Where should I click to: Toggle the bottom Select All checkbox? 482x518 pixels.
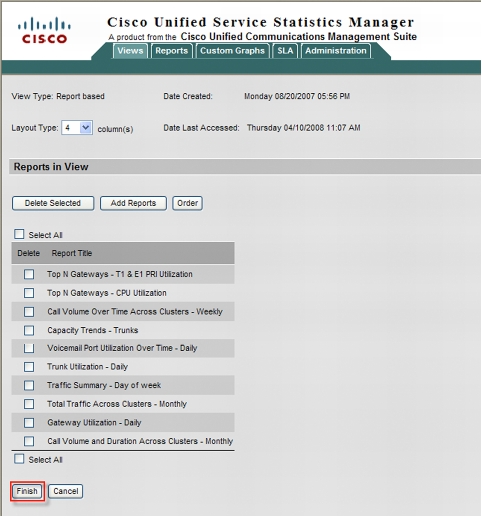19,459
